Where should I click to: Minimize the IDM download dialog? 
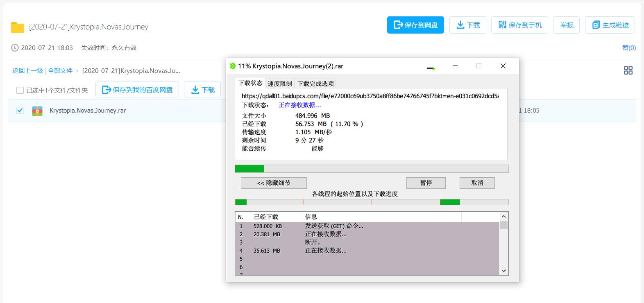click(455, 66)
